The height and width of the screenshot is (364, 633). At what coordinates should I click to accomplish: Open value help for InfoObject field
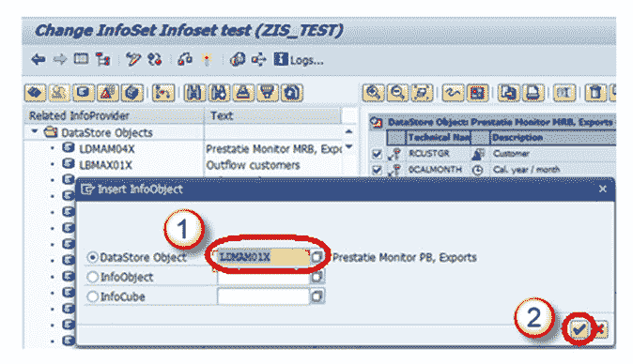(x=316, y=277)
